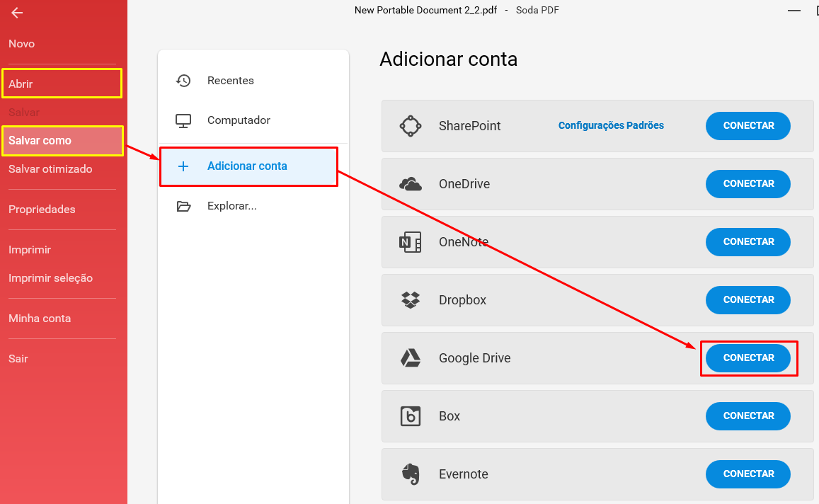Click the plus icon beside Adicionar conta
Image resolution: width=819 pixels, height=504 pixels.
(183, 166)
